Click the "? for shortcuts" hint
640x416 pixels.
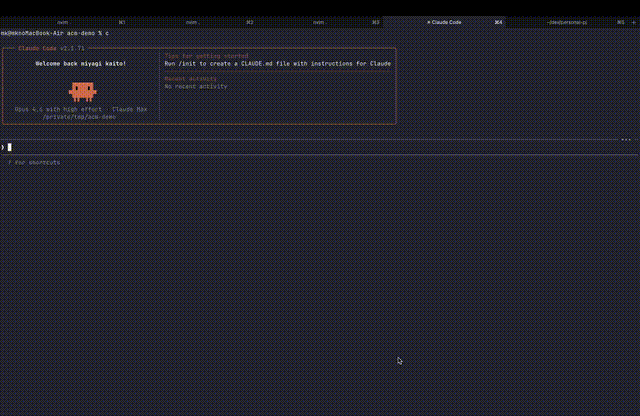[x=34, y=162]
